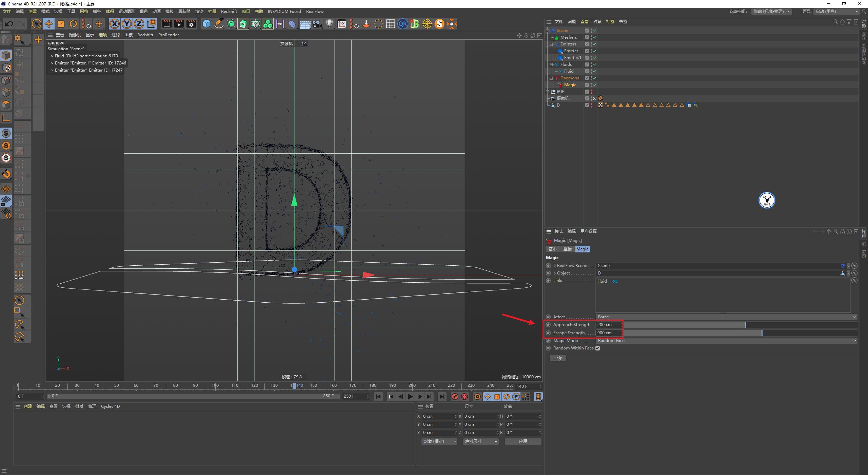Click the Help button in the Magic attributes
This screenshot has height=475, width=868.
point(558,358)
